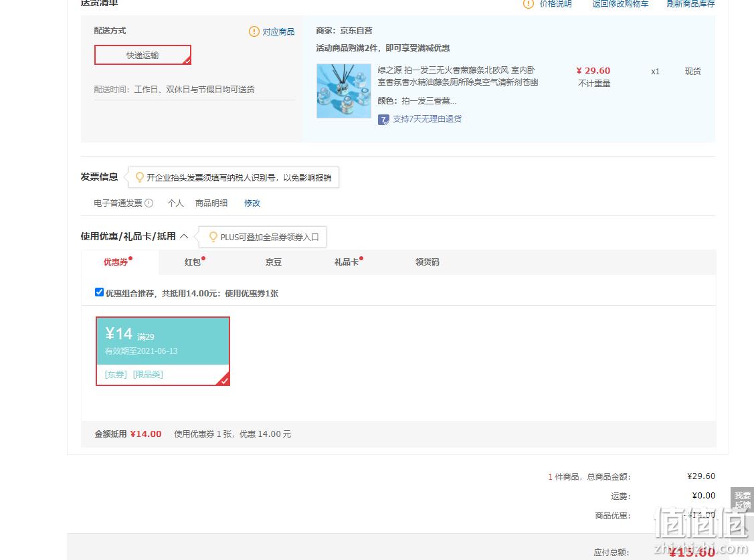
Task: Click the ¥29.60 product price text
Action: click(593, 71)
